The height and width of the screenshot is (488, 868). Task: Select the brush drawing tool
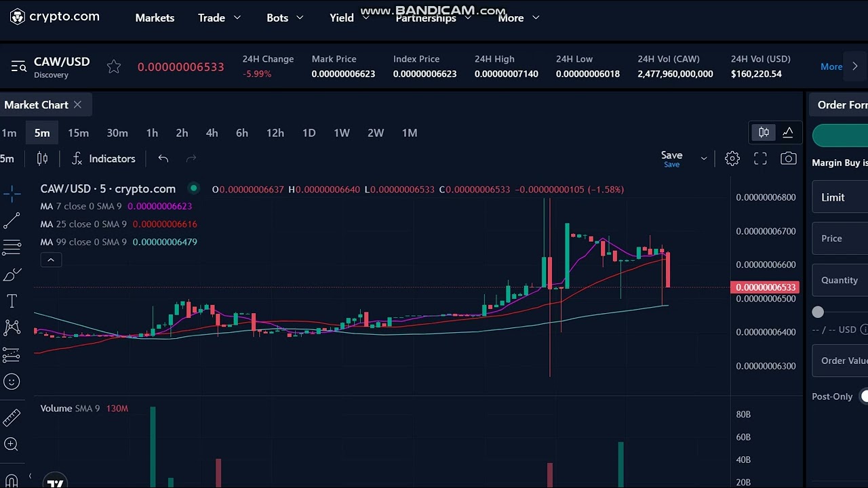(12, 274)
